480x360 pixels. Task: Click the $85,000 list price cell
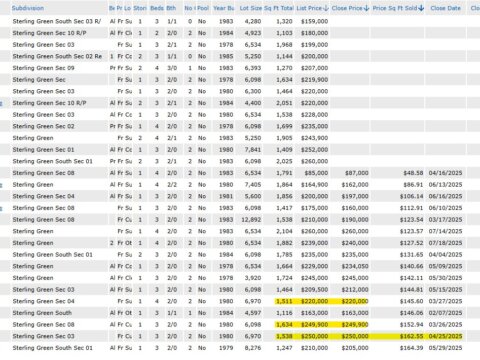316,173
